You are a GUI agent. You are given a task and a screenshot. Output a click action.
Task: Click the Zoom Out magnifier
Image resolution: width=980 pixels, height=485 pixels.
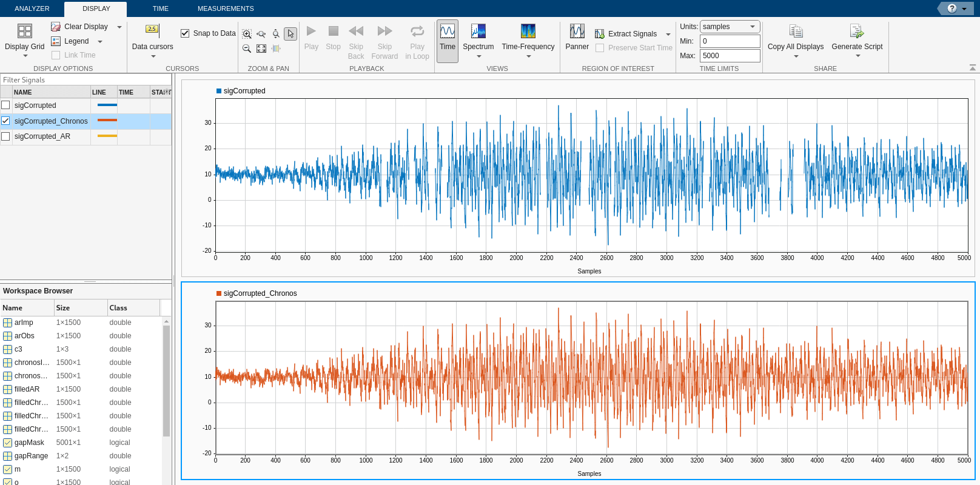[247, 48]
